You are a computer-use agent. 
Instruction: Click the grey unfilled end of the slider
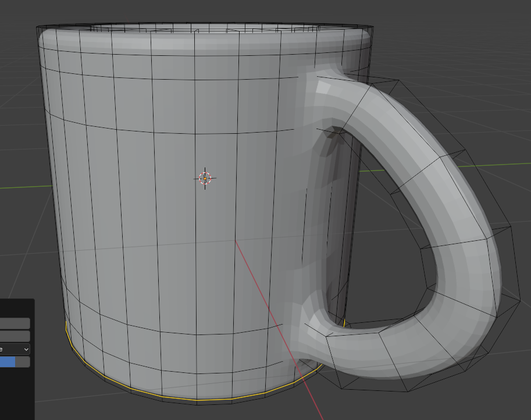[23, 362]
